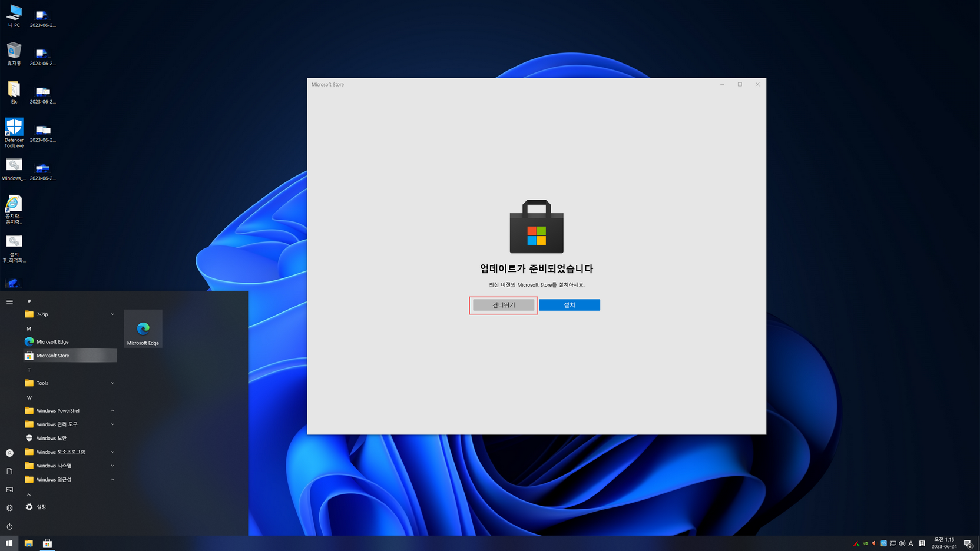Click the user account icon in start rail
This screenshot has height=551, width=980.
click(x=9, y=453)
